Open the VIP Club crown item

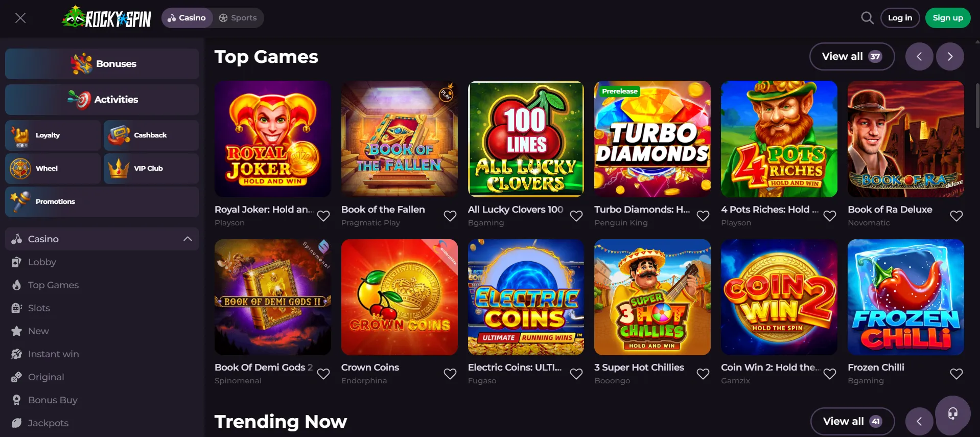coord(151,168)
